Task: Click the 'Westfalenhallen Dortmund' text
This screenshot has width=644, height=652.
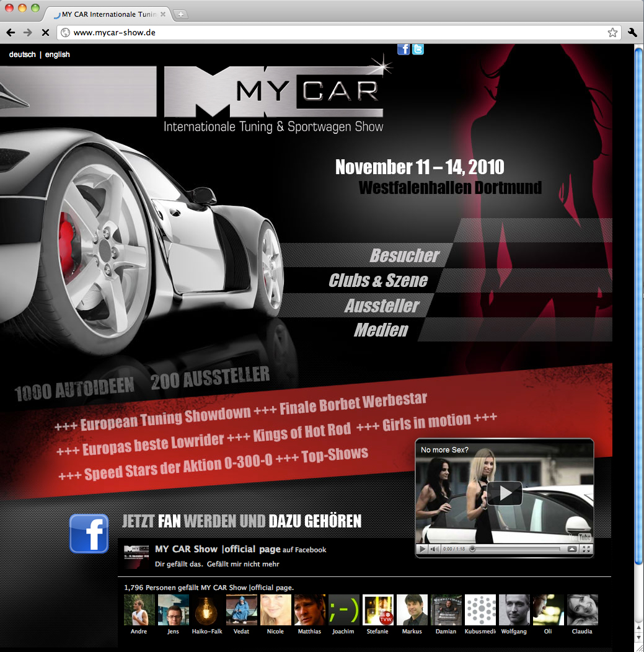Action: [x=450, y=188]
